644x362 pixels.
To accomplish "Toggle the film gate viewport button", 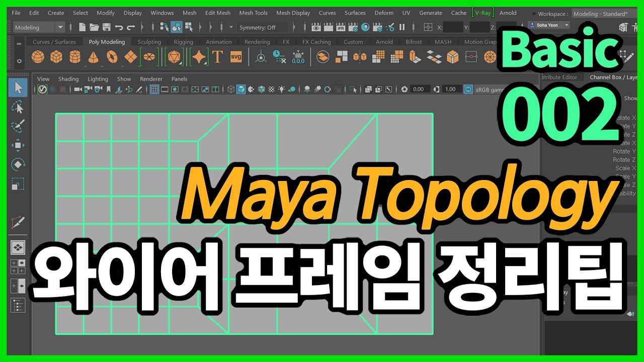I will tap(165, 89).
